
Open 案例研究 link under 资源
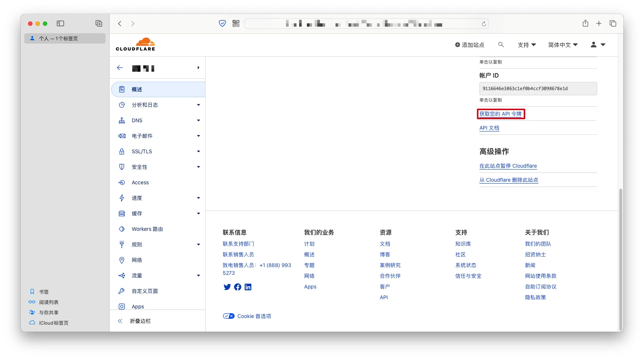pos(390,265)
